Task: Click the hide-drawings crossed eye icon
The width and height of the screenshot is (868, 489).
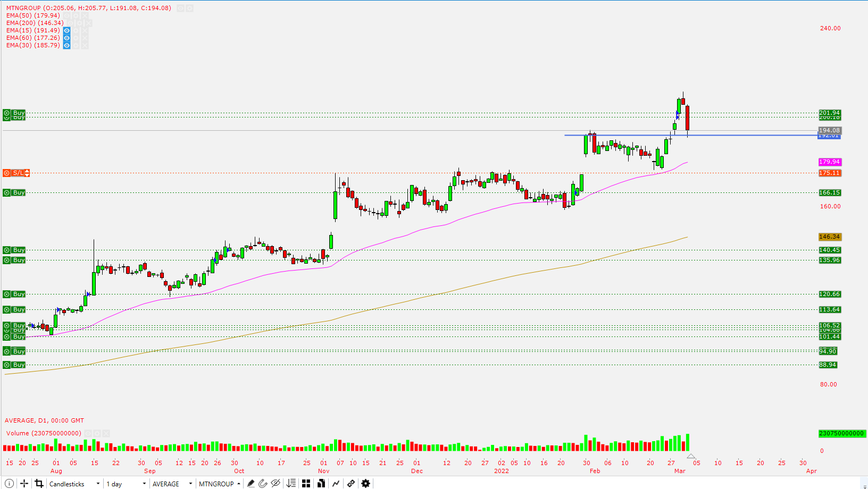Action: 276,483
